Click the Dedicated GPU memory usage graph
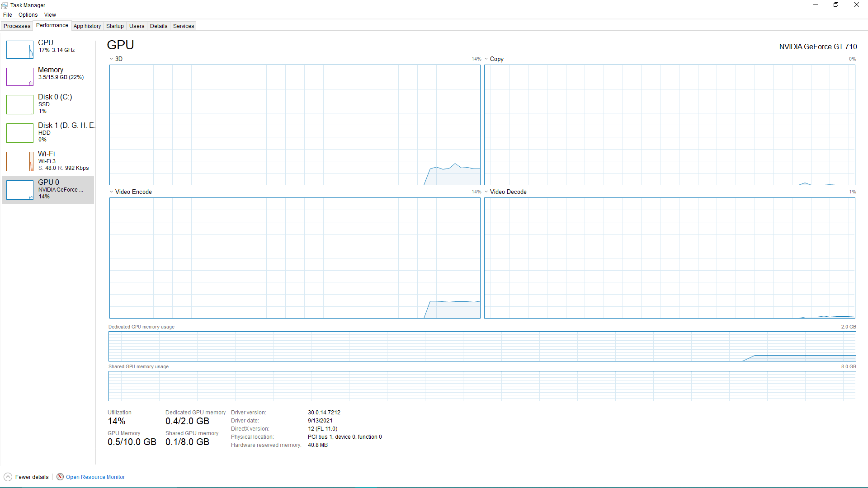Screen dimensions: 868x488 [x=482, y=346]
